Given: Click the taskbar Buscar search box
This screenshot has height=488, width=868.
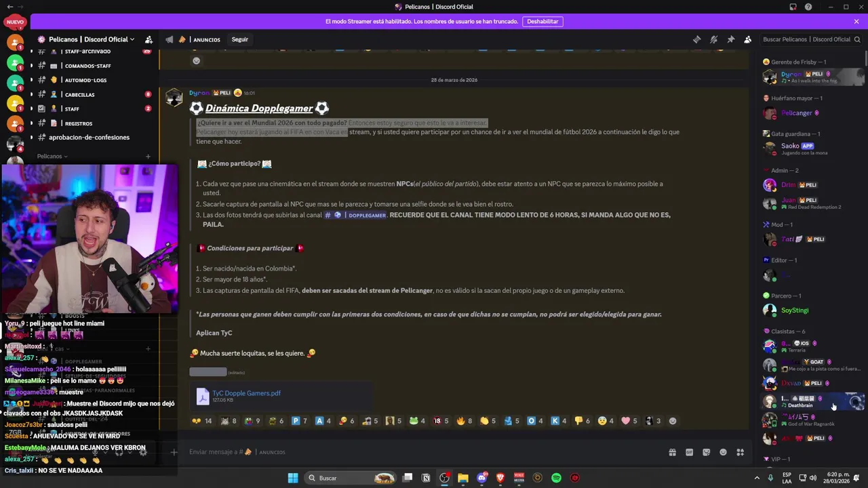Looking at the screenshot, I should 351,478.
